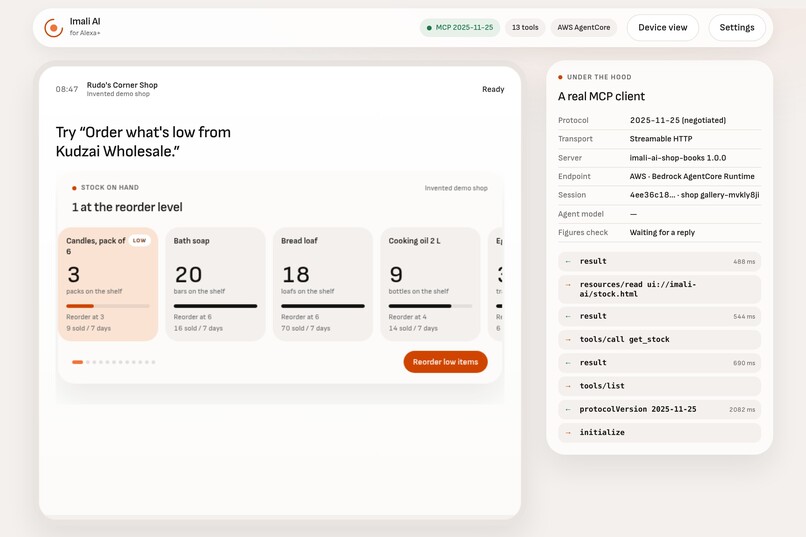This screenshot has height=537, width=806.
Task: Open the resources/read ui://imali-ai/stock.html log entry
Action: (x=660, y=289)
